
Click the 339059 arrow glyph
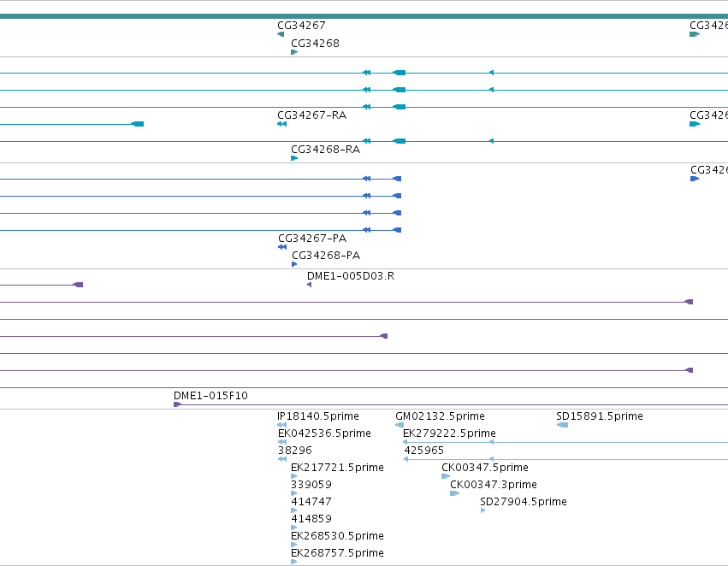point(294,493)
